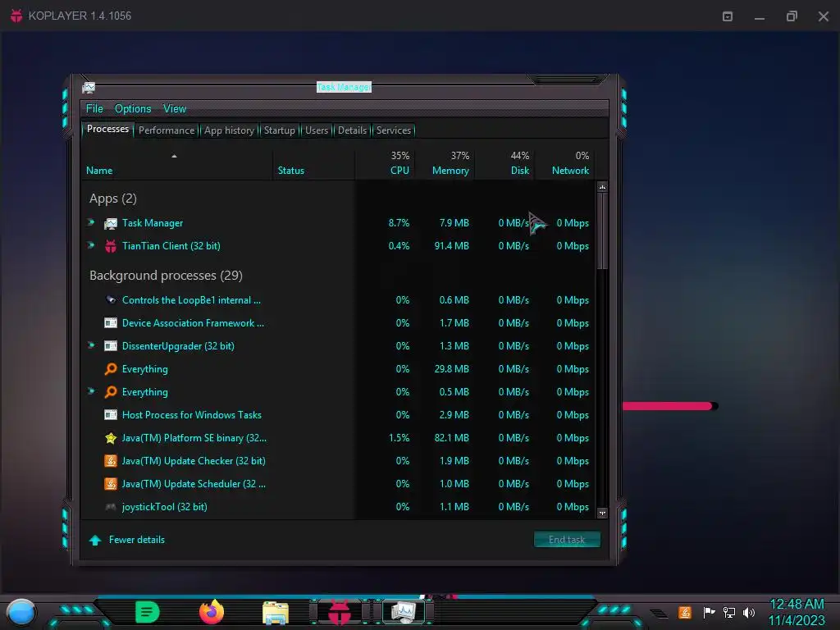840x630 pixels.
Task: Open File Explorer from the taskbar
Action: coord(276,613)
